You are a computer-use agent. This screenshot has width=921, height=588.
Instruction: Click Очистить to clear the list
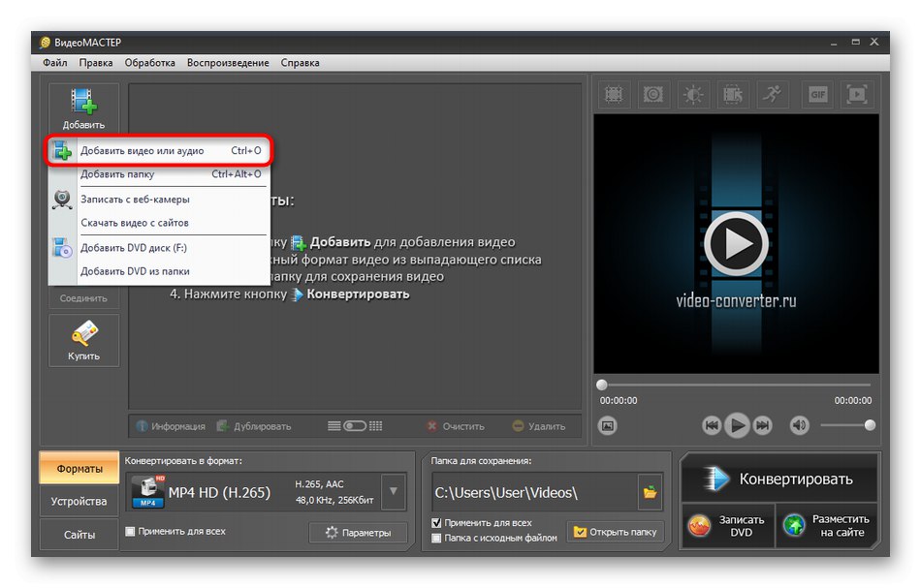pos(457,426)
